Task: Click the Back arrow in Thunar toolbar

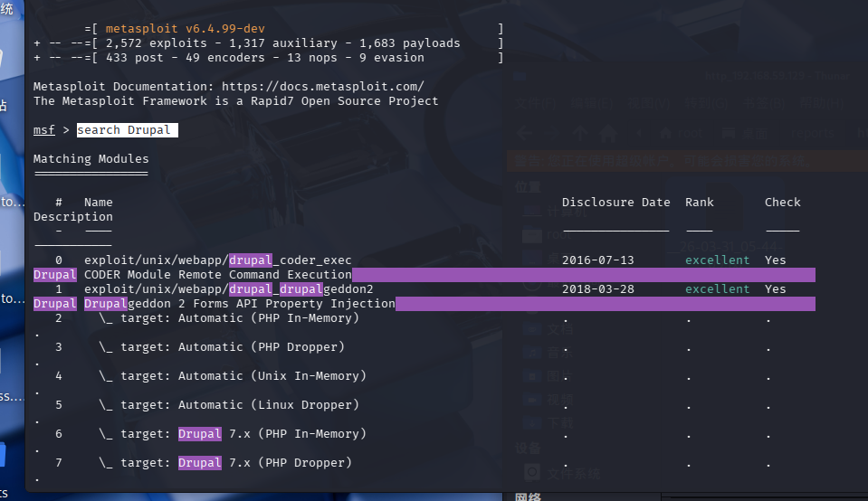Action: tap(524, 133)
